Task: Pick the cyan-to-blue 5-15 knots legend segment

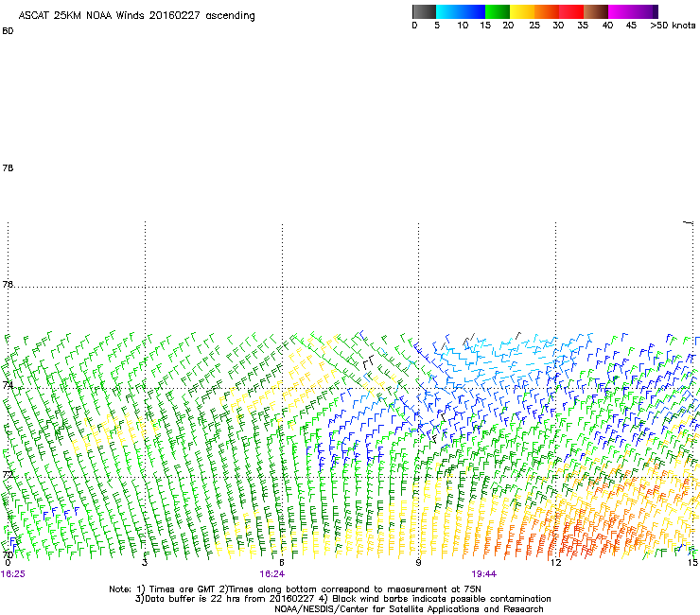Action: click(461, 11)
